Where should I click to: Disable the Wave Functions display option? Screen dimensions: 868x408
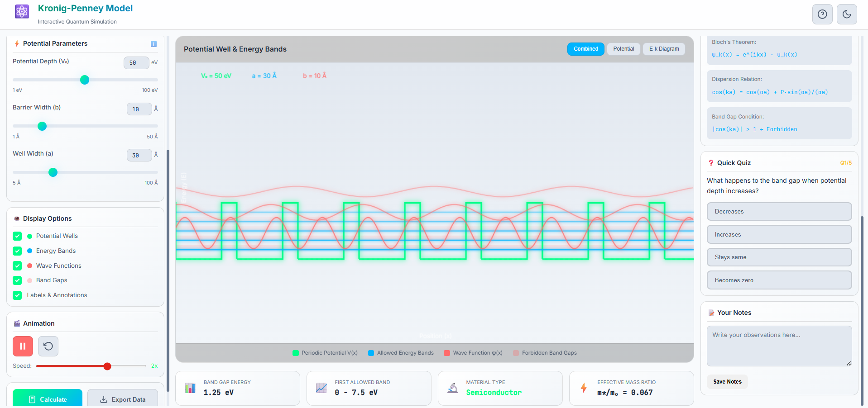[17, 266]
